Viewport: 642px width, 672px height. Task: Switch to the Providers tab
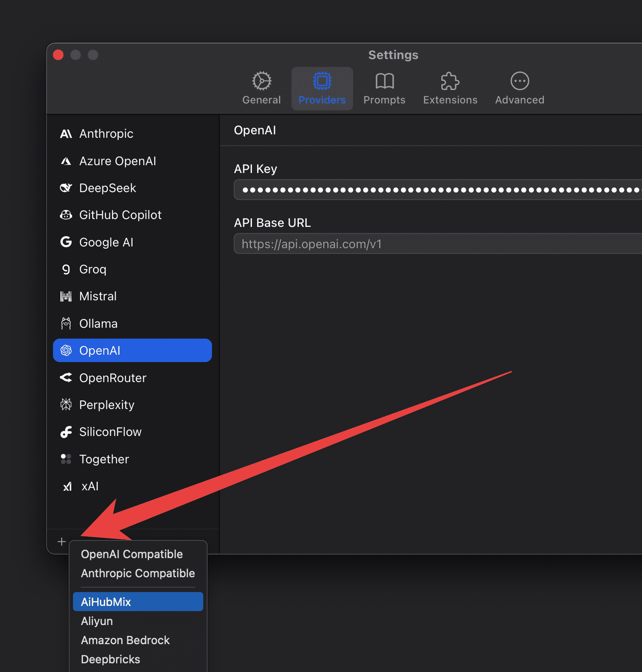click(322, 89)
